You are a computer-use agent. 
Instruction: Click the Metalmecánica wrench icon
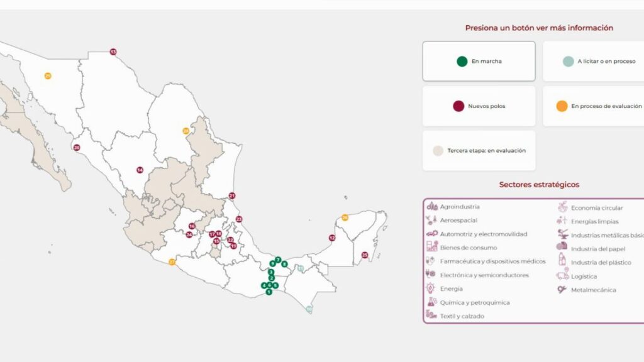point(562,289)
